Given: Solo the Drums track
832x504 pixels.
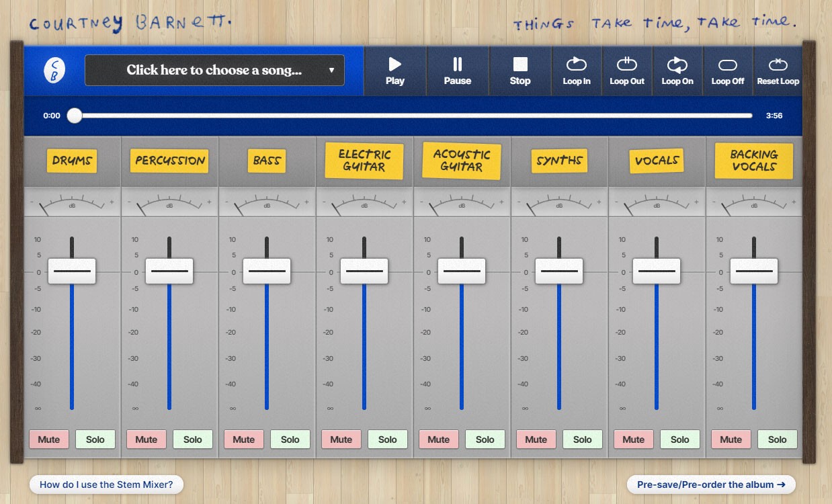Looking at the screenshot, I should point(95,439).
